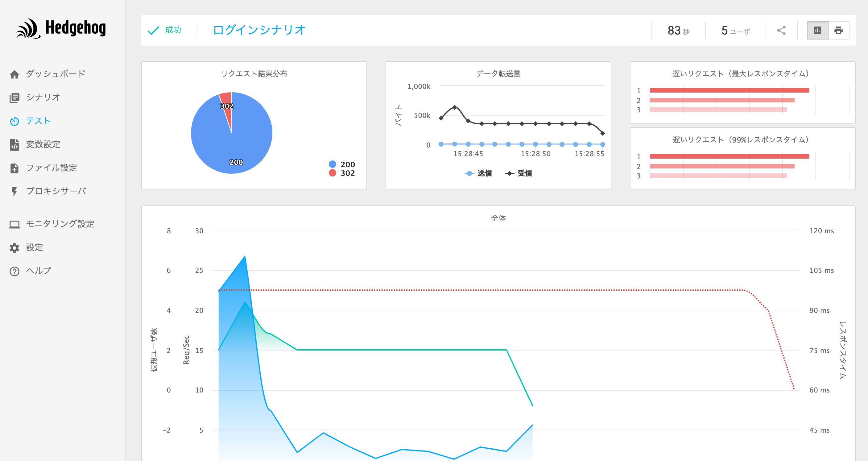Open ヘルプ question mark icon
Image resolution: width=868 pixels, height=461 pixels.
pyautogui.click(x=14, y=271)
